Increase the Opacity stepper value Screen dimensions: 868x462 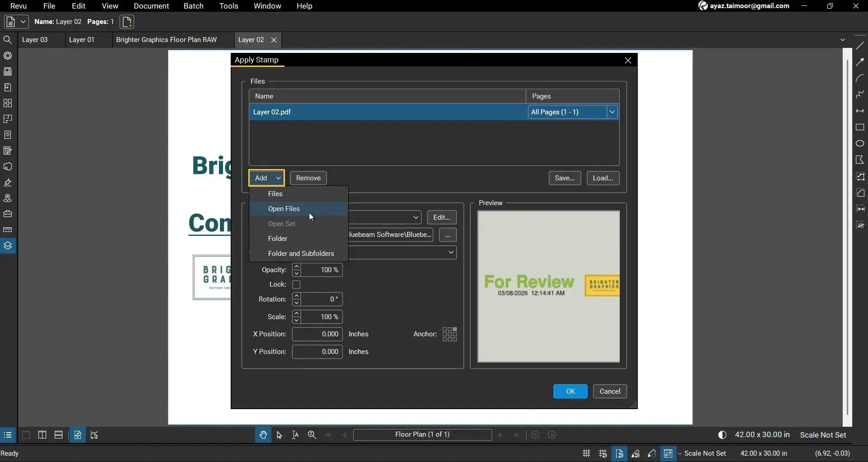coord(297,267)
